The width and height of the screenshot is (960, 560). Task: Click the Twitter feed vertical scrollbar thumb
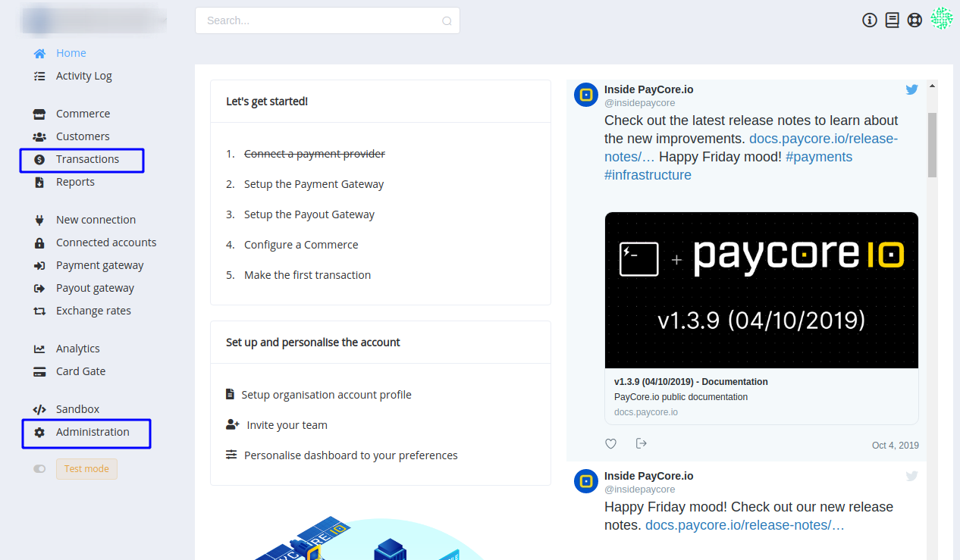(x=933, y=145)
